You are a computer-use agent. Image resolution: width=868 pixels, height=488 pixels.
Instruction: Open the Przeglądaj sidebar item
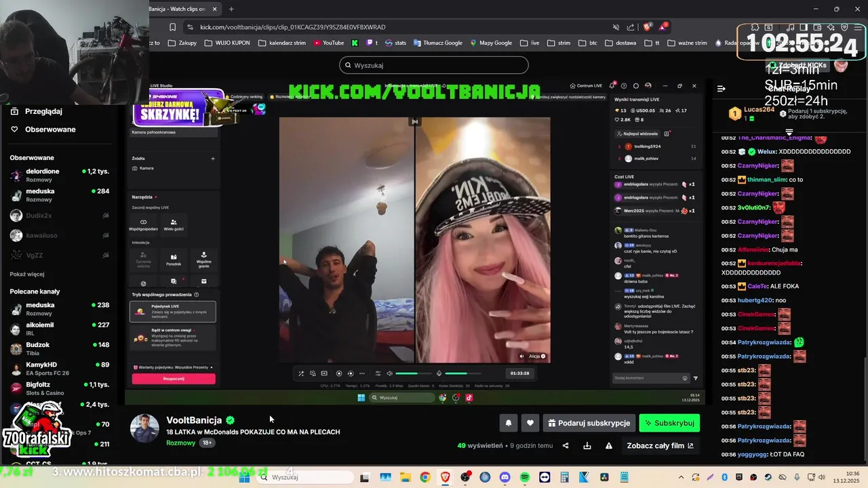[x=43, y=111]
